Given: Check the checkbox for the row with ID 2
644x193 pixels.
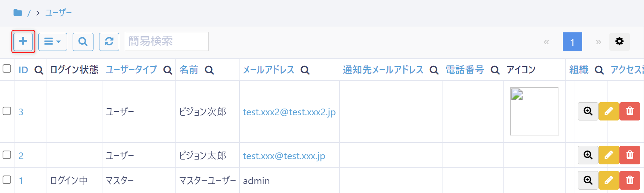Looking at the screenshot, I should click(x=7, y=155).
